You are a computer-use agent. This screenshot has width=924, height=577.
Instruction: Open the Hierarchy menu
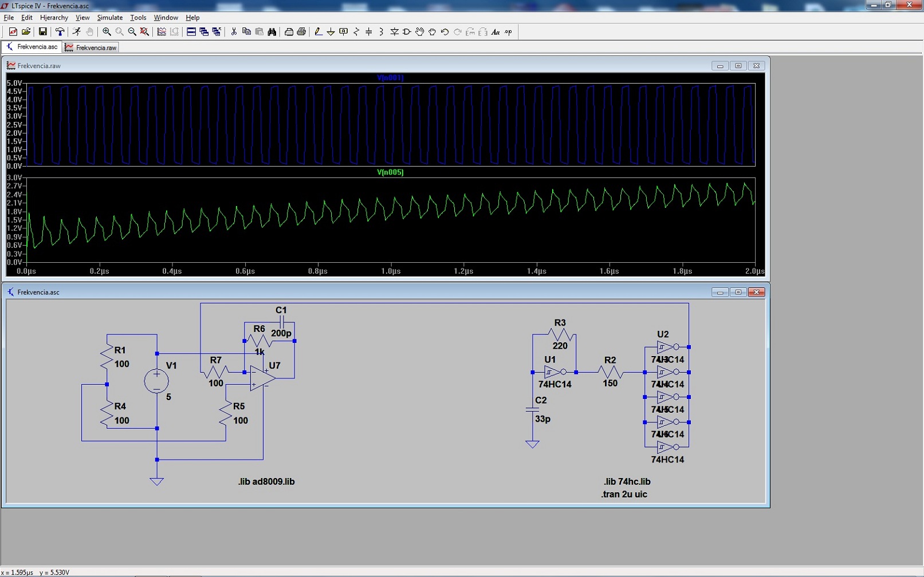[54, 18]
